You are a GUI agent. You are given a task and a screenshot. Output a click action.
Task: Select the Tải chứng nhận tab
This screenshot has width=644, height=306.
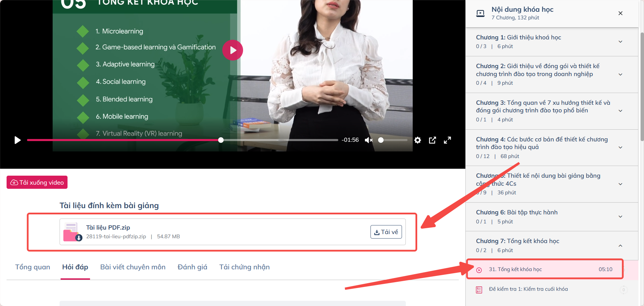(x=244, y=267)
